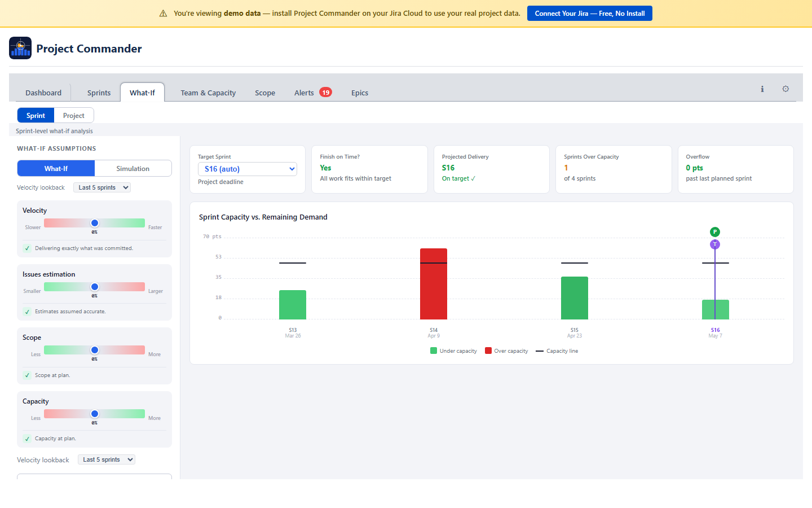Image resolution: width=812 pixels, height=508 pixels.
Task: Click the Project Commander logo icon
Action: [20, 48]
